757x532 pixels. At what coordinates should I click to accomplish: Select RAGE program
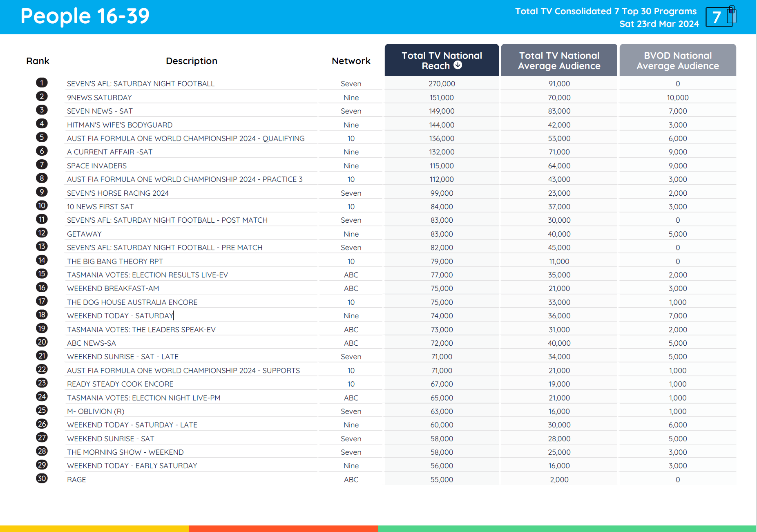point(76,480)
